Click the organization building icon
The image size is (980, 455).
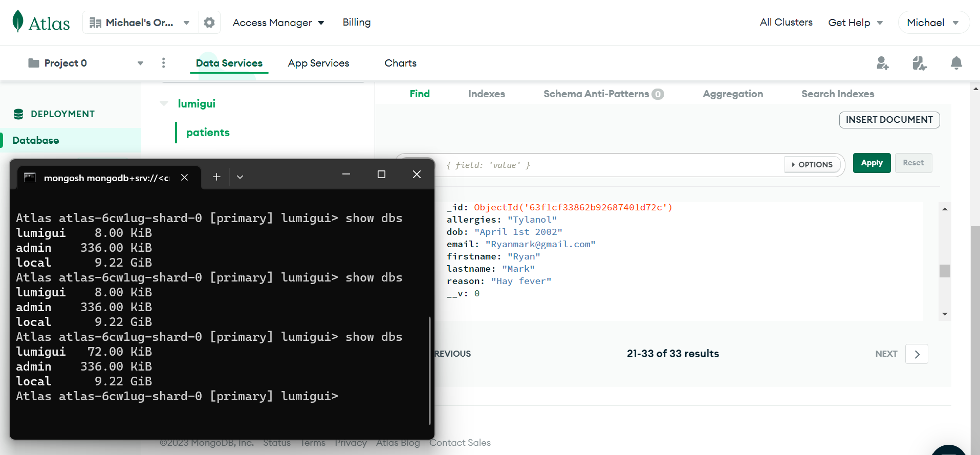(x=95, y=23)
